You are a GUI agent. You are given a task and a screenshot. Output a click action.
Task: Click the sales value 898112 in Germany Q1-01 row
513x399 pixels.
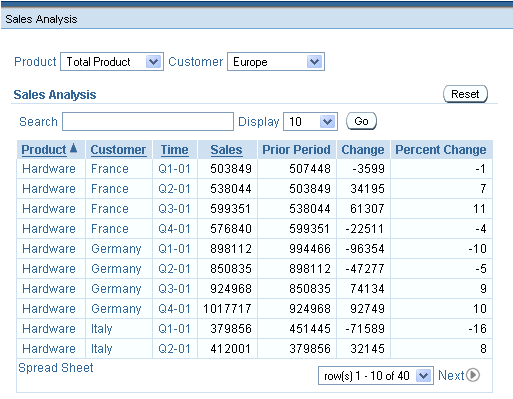point(231,249)
